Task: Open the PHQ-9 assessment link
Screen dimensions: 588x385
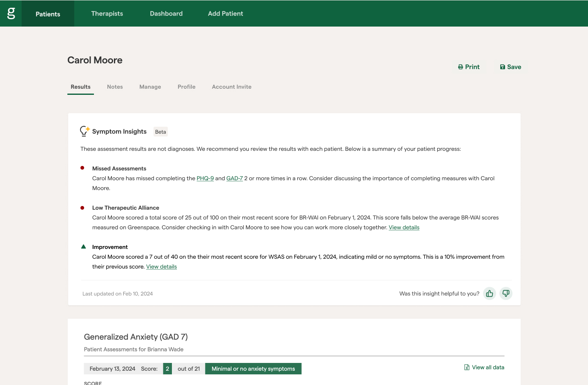Action: (x=205, y=178)
